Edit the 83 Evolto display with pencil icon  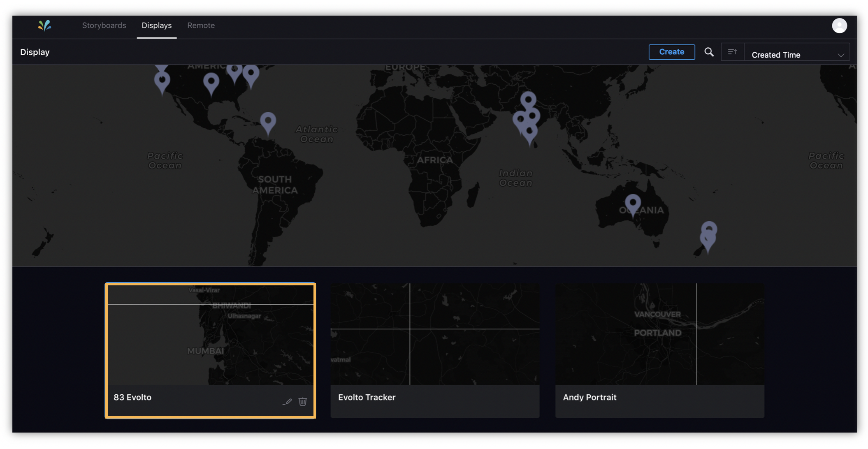[x=288, y=401]
